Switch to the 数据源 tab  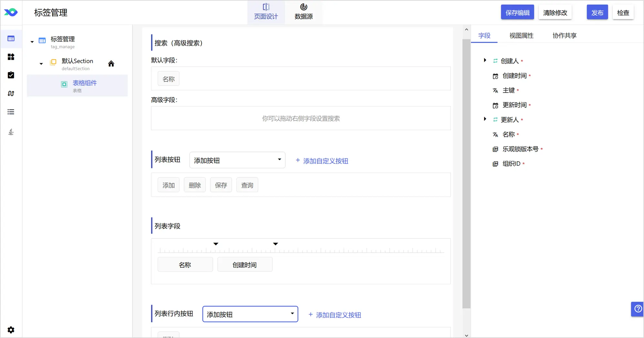[303, 12]
